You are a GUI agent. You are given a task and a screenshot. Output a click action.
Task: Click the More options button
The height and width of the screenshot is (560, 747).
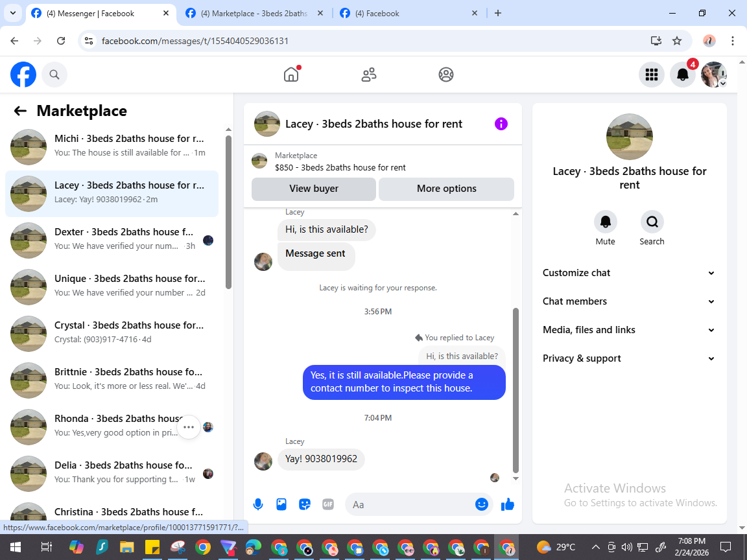pyautogui.click(x=446, y=189)
